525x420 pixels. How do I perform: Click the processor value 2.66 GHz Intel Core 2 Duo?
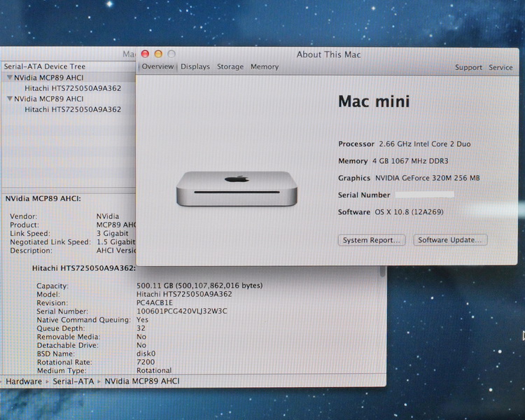coord(425,144)
